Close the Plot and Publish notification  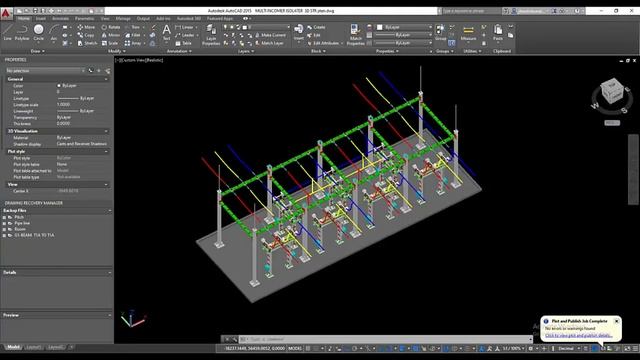[x=616, y=321]
